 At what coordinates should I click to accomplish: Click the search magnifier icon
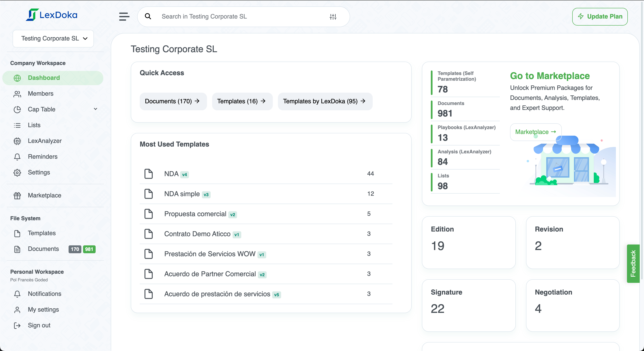click(148, 16)
